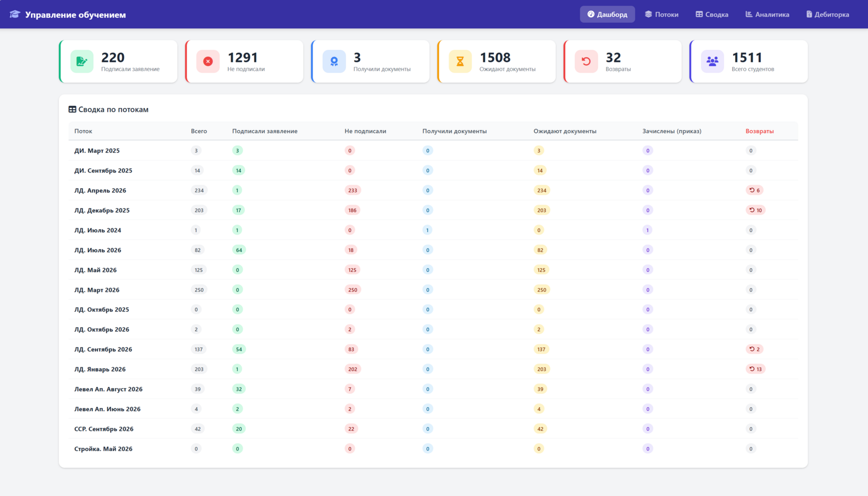The image size is (868, 496).
Task: Select the 1508 Ожидают документы card
Action: click(497, 61)
